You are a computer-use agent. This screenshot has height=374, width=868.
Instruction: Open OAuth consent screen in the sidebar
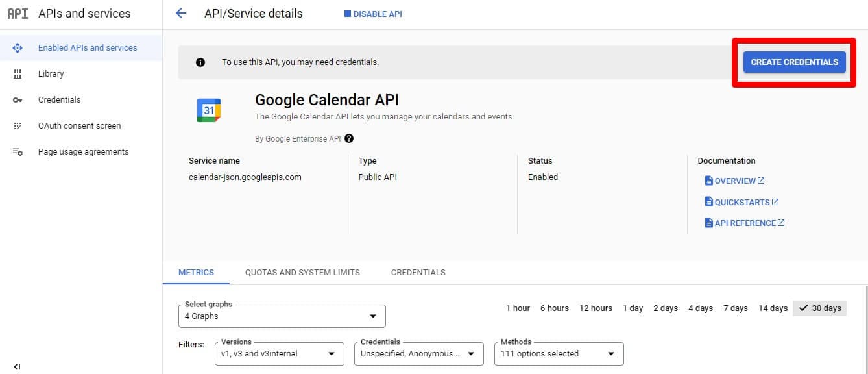point(81,126)
